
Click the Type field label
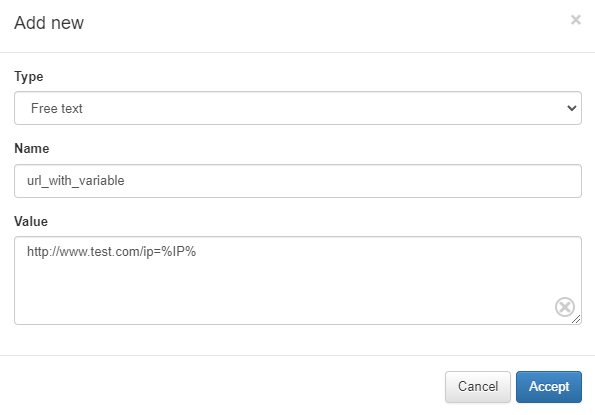(29, 77)
